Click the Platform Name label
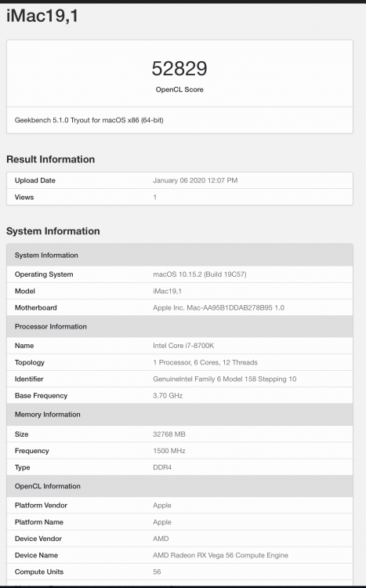The image size is (366, 588). click(x=39, y=522)
